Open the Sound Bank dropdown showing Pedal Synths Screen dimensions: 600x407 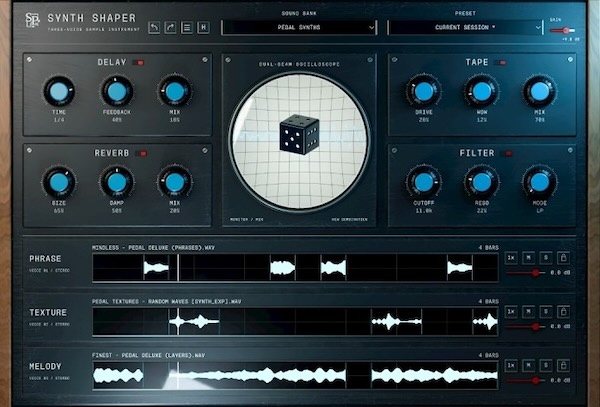coord(299,28)
